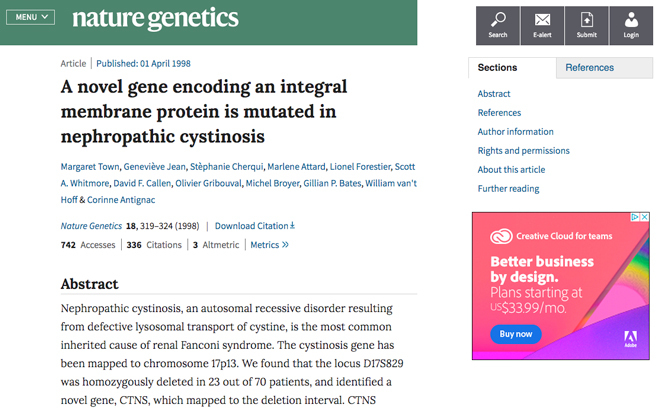The height and width of the screenshot is (409, 660).
Task: Click the Nature Genetics logo
Action: tap(155, 19)
